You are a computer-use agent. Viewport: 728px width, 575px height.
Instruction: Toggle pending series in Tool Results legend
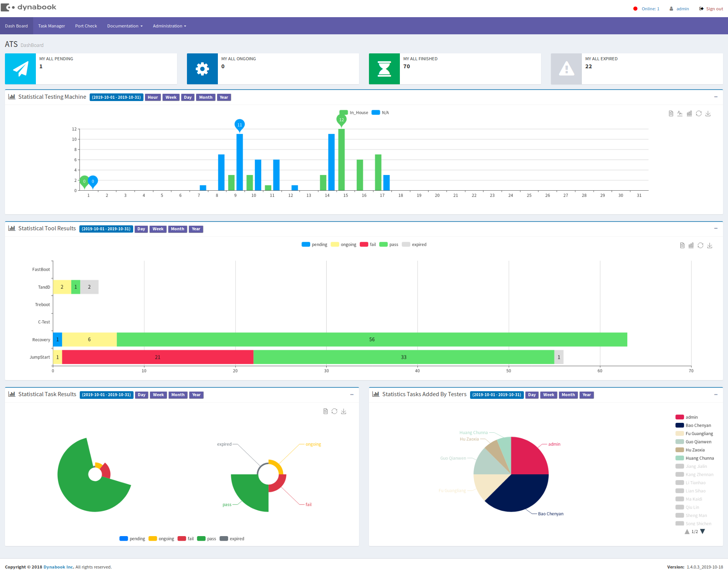[314, 244]
